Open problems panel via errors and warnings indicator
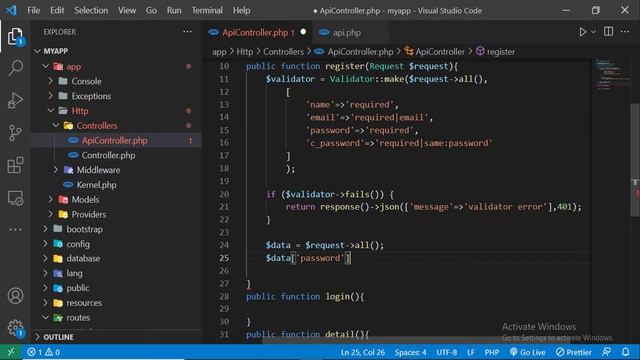The width and height of the screenshot is (640, 360). pyautogui.click(x=43, y=352)
